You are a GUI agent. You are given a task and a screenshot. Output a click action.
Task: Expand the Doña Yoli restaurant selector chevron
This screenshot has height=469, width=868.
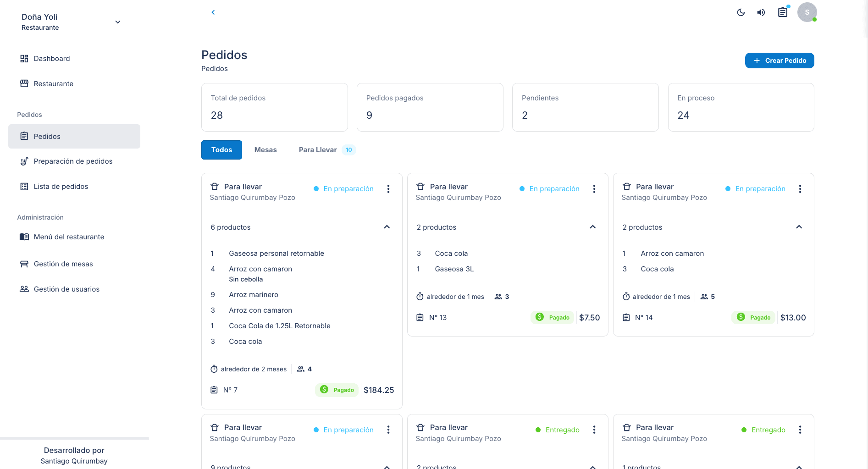coord(117,22)
